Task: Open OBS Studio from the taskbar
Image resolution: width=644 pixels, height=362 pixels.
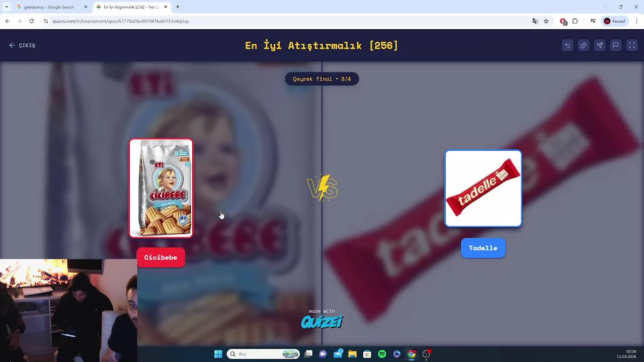Action: pos(427,354)
